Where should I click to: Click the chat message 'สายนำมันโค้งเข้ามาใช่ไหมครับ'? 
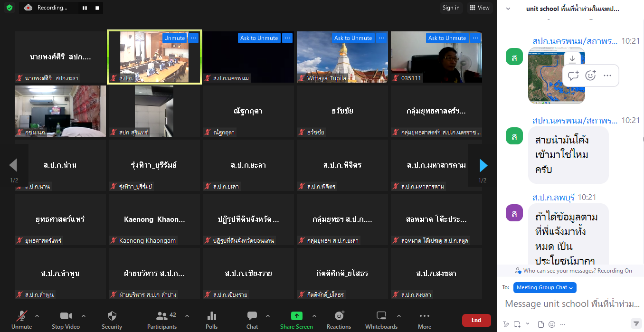(x=568, y=155)
